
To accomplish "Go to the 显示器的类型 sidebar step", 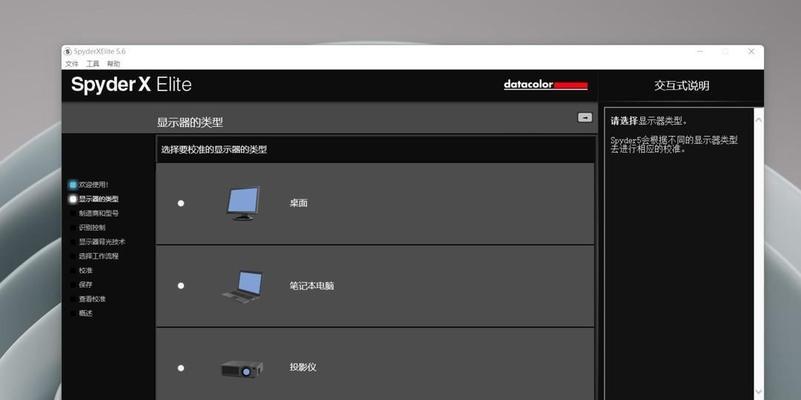I will 99,199.
